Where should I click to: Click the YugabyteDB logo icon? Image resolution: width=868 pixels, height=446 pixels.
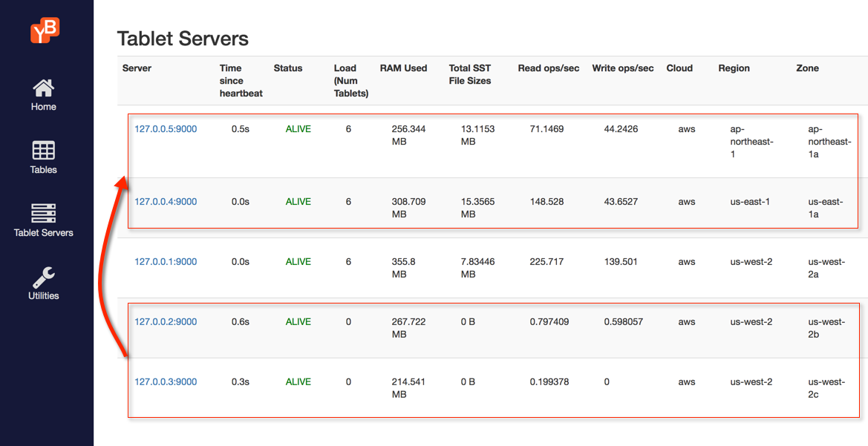tap(45, 30)
